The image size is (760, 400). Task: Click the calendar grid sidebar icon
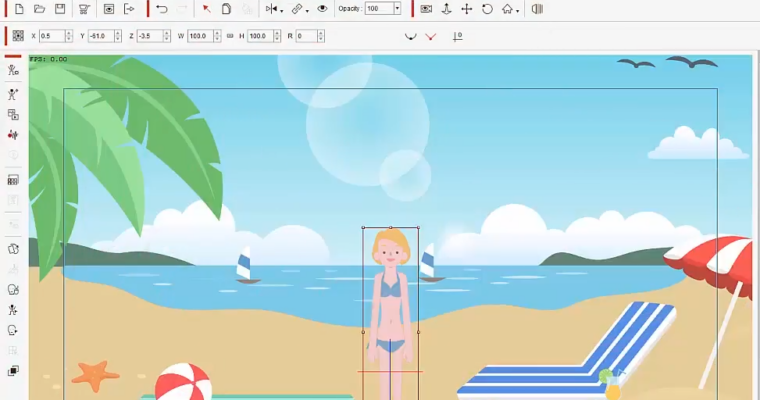13,180
